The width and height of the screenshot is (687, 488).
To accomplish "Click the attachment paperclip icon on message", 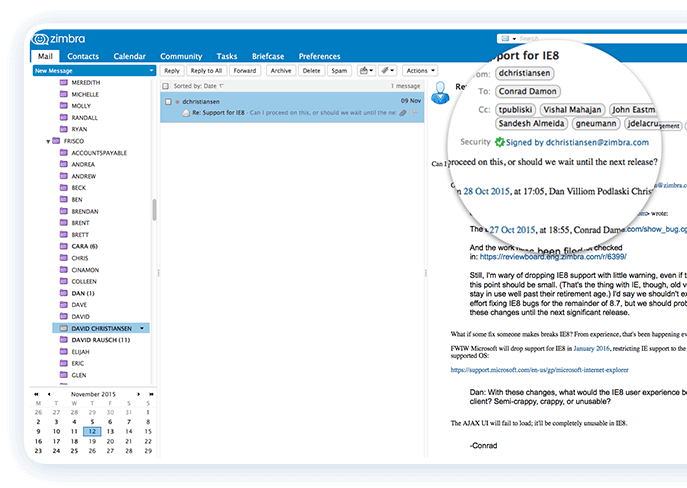I will click(x=403, y=113).
